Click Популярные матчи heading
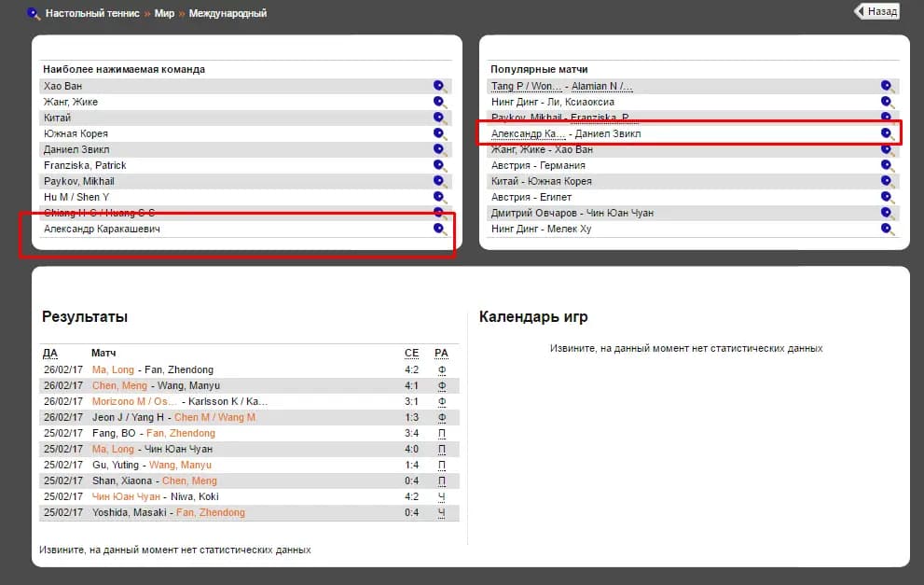 coord(539,70)
